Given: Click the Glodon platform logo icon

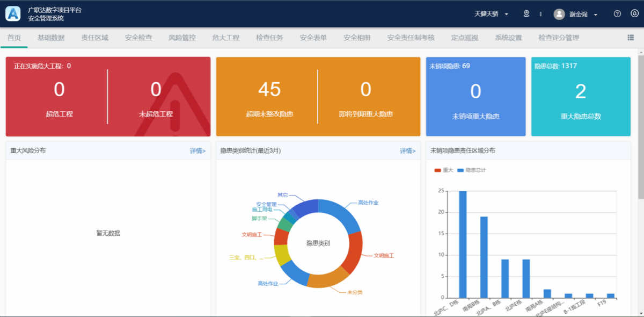Looking at the screenshot, I should [13, 14].
